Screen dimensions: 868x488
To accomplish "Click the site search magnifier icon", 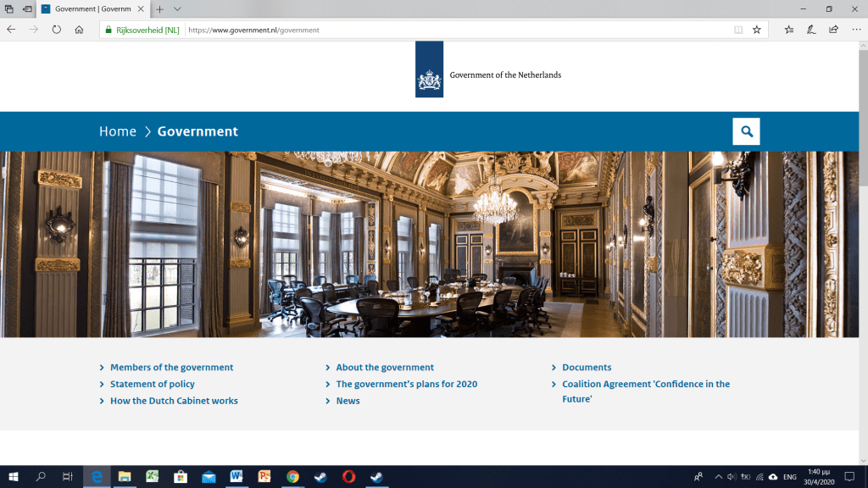I will coord(746,131).
